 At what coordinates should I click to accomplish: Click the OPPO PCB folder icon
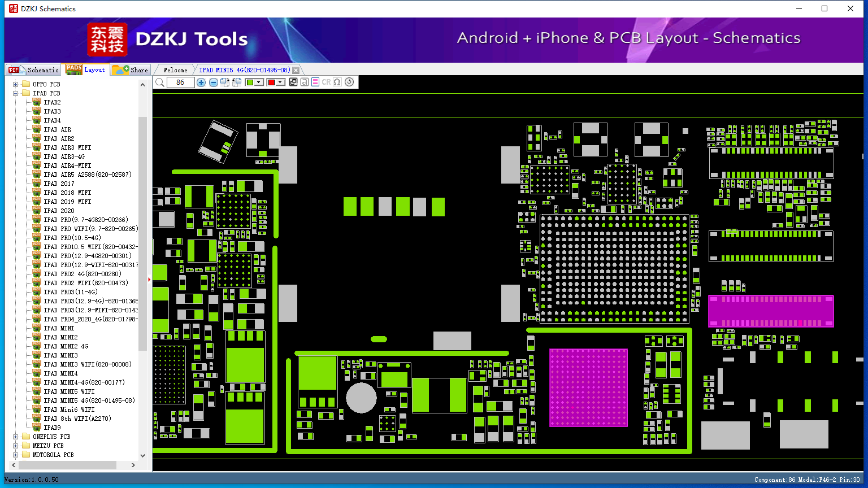(25, 84)
